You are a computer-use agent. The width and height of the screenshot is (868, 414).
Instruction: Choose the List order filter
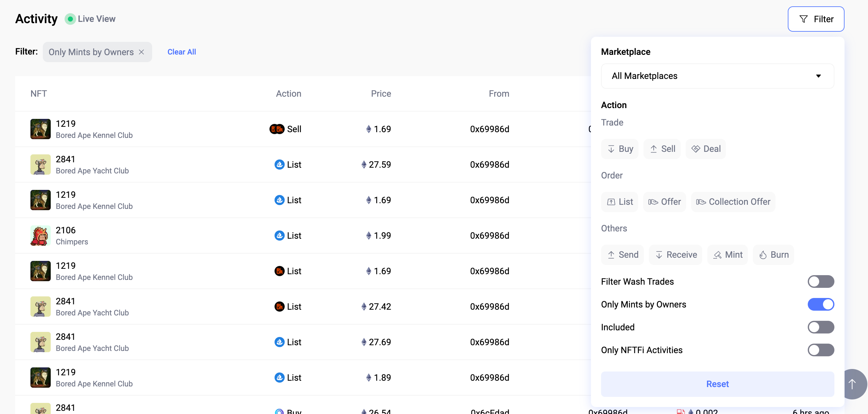point(619,201)
